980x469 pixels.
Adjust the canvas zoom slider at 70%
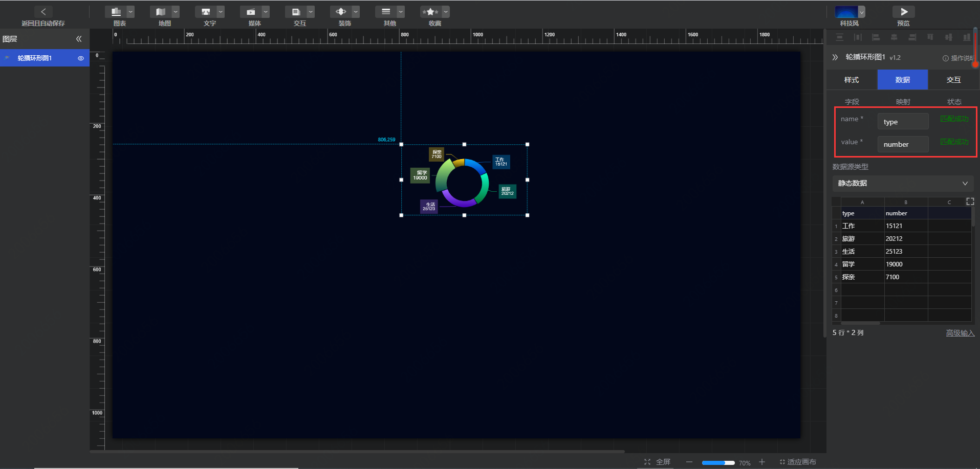[x=718, y=462]
